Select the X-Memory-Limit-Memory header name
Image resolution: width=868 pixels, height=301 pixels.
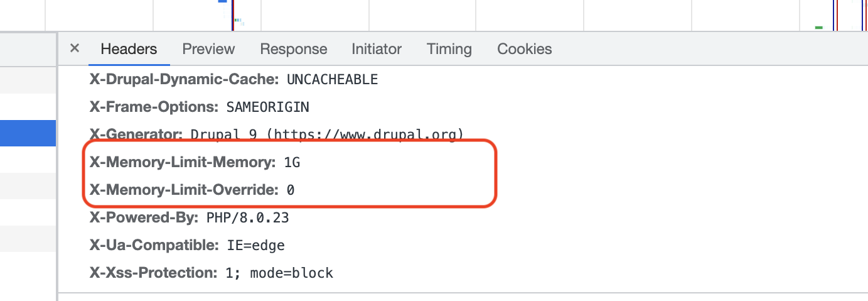182,163
